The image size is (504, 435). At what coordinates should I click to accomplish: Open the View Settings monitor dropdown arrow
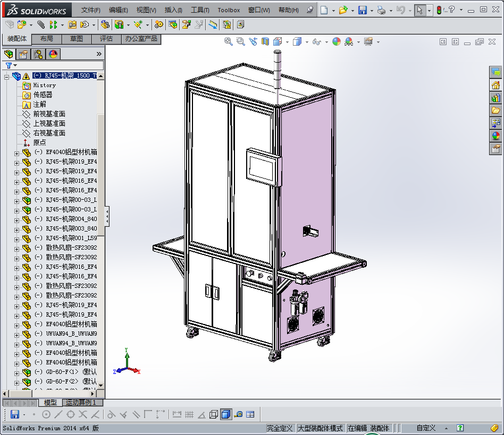pos(378,42)
